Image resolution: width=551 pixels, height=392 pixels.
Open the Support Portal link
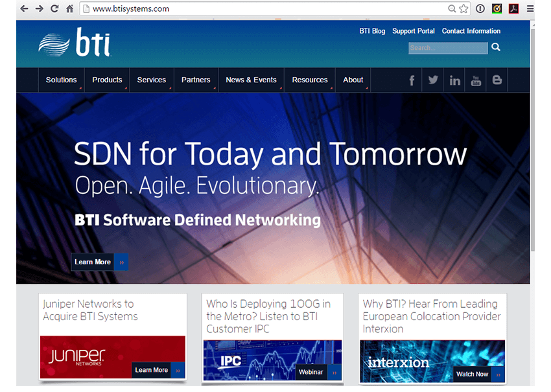coord(413,30)
